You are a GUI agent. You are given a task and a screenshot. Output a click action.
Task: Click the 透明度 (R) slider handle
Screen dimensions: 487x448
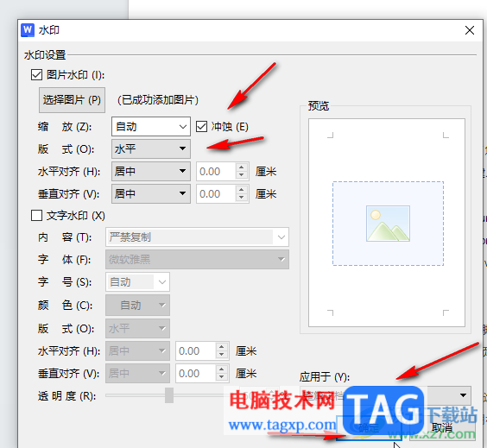tap(169, 395)
